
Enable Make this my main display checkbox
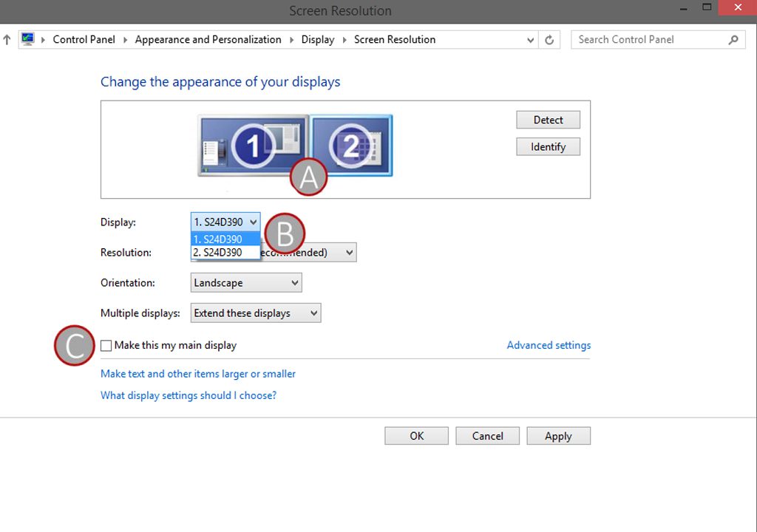[106, 346]
